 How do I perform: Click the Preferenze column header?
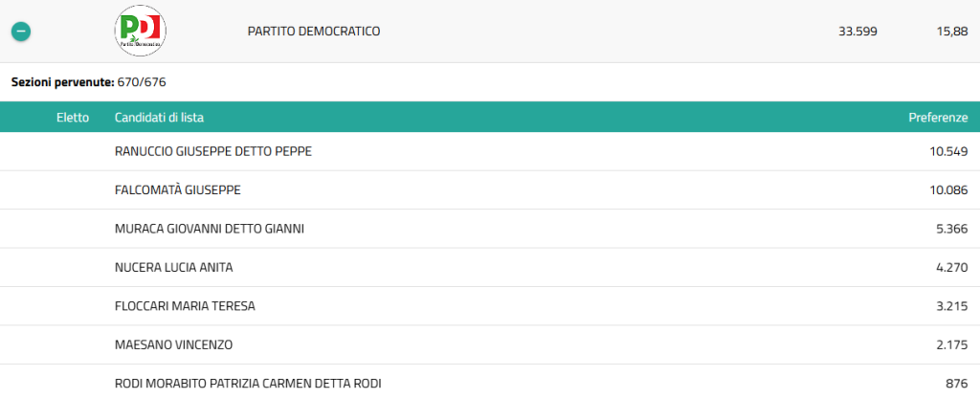tap(937, 118)
